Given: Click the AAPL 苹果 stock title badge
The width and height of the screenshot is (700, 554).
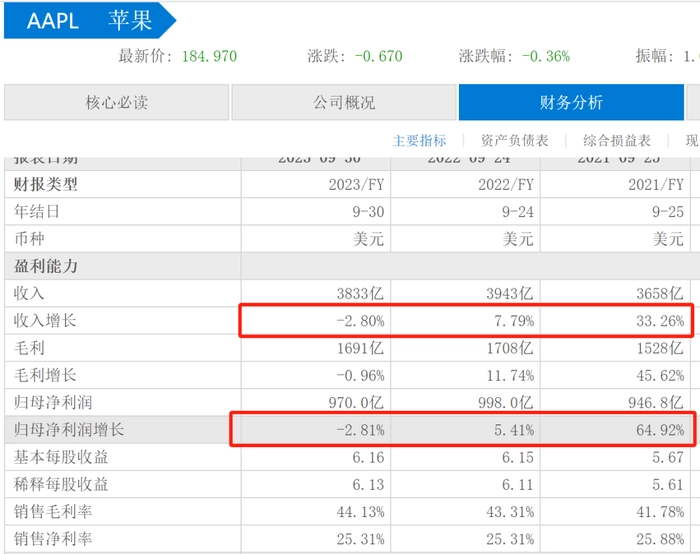Looking at the screenshot, I should point(88,21).
